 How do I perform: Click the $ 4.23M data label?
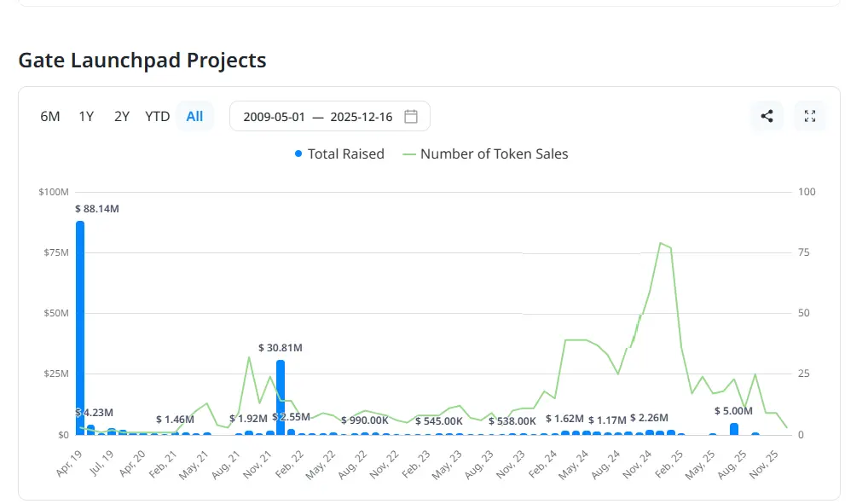click(x=94, y=413)
